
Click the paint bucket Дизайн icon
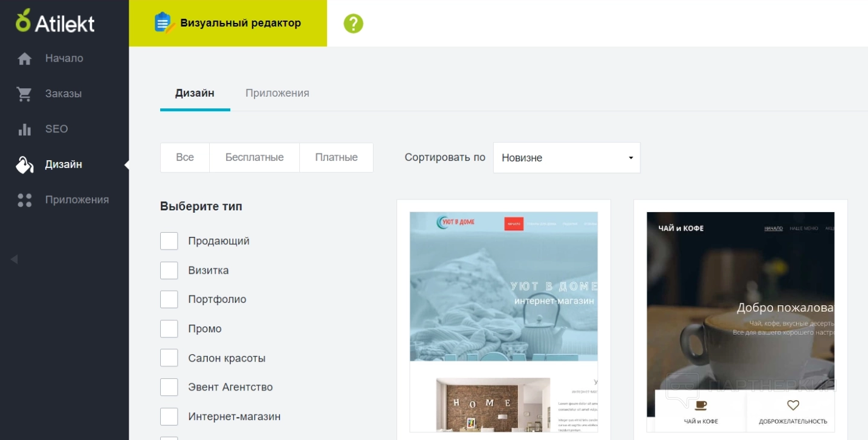(x=24, y=164)
